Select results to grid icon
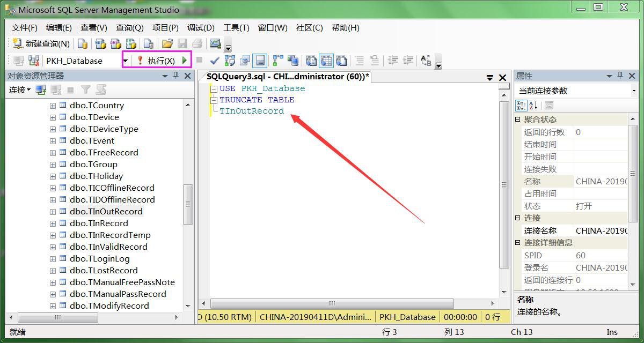 coord(326,61)
